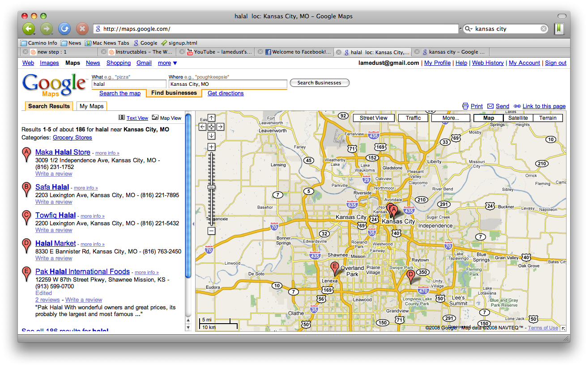Select map marker A near Kansas City

pyautogui.click(x=394, y=211)
